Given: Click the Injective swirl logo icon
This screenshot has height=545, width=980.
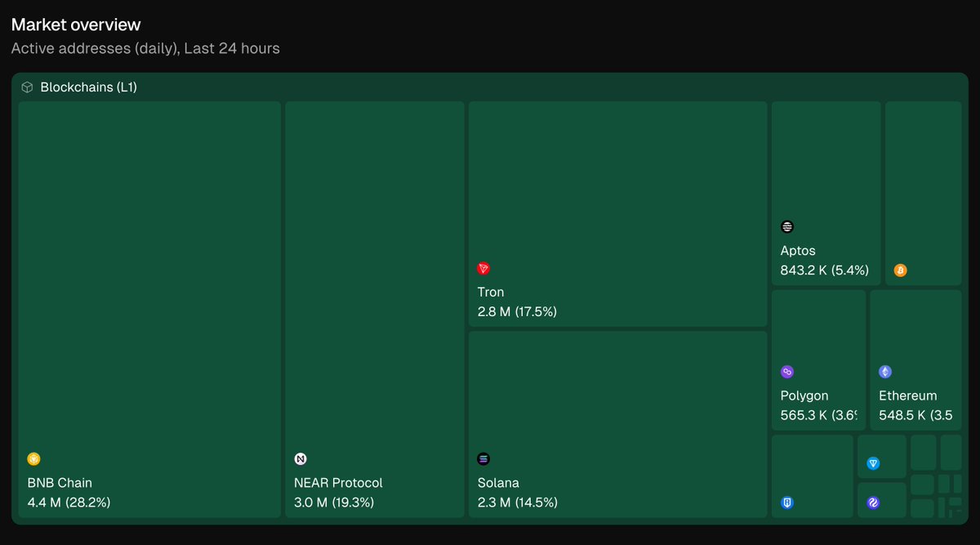Looking at the screenshot, I should pyautogui.click(x=873, y=503).
